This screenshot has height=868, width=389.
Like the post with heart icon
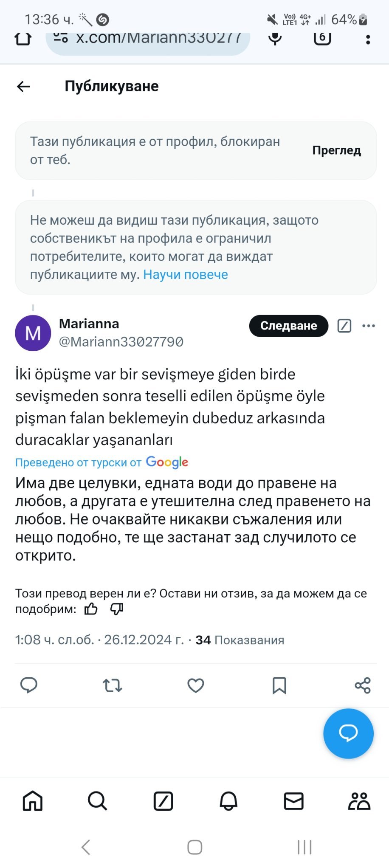click(196, 685)
